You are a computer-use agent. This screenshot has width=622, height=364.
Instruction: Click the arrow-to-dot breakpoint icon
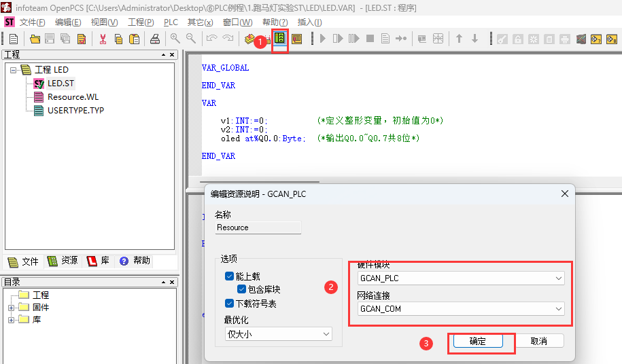click(401, 39)
